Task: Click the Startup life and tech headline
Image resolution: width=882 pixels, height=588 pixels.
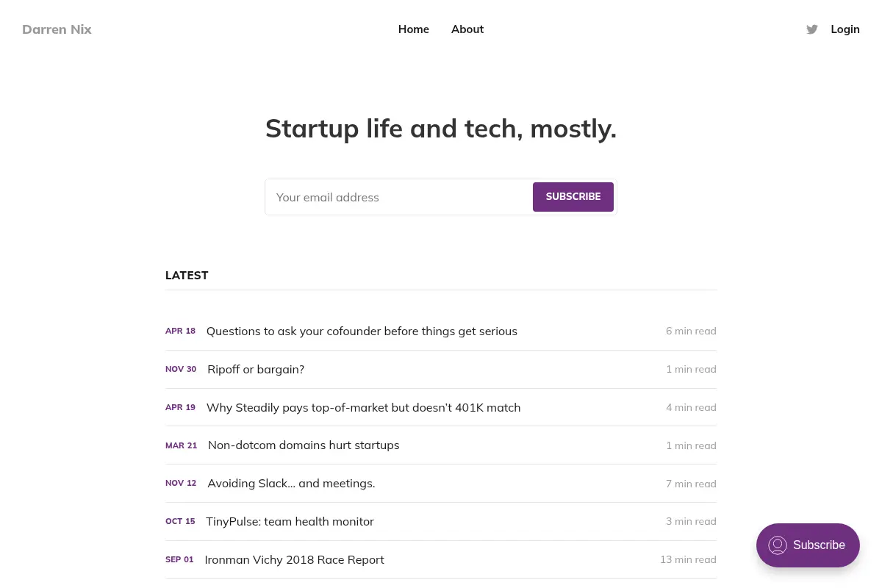Action: [x=441, y=129]
